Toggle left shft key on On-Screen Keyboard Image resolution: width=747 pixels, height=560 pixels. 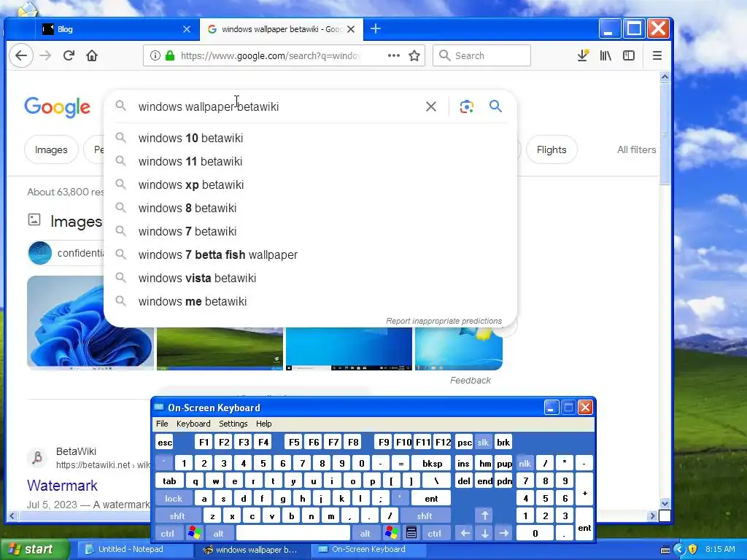pyautogui.click(x=177, y=516)
